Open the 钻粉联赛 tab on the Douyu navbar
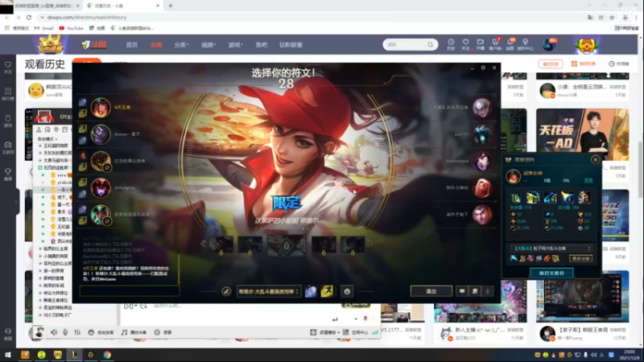 pos(291,45)
